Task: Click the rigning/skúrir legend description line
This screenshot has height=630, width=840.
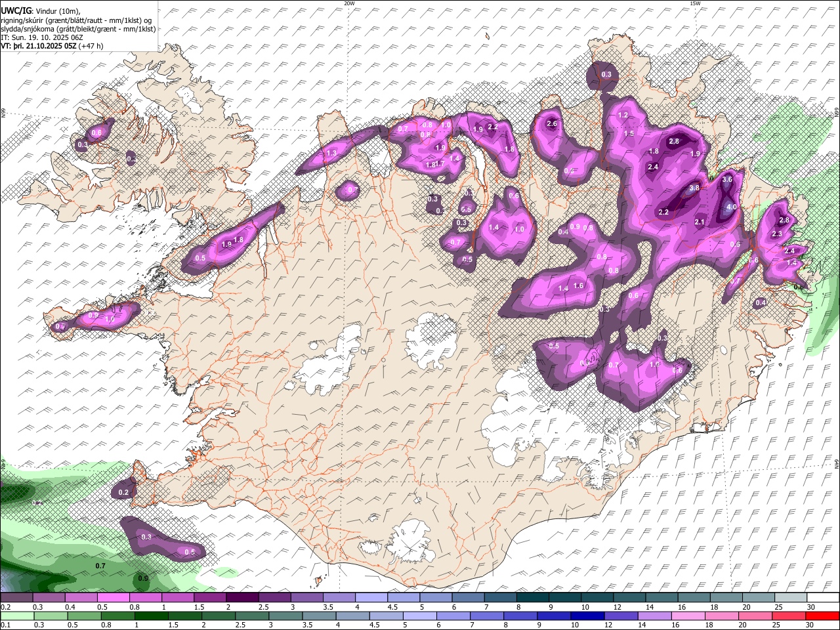Action: coord(77,20)
